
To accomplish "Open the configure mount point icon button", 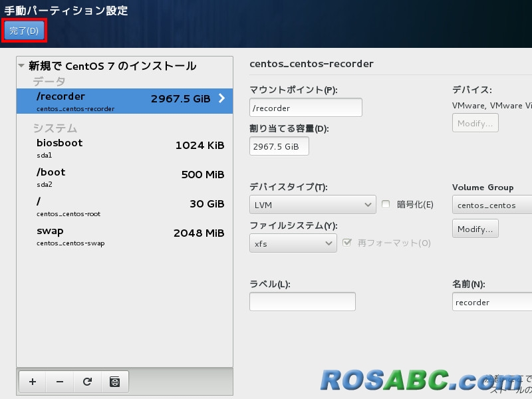I will point(114,382).
